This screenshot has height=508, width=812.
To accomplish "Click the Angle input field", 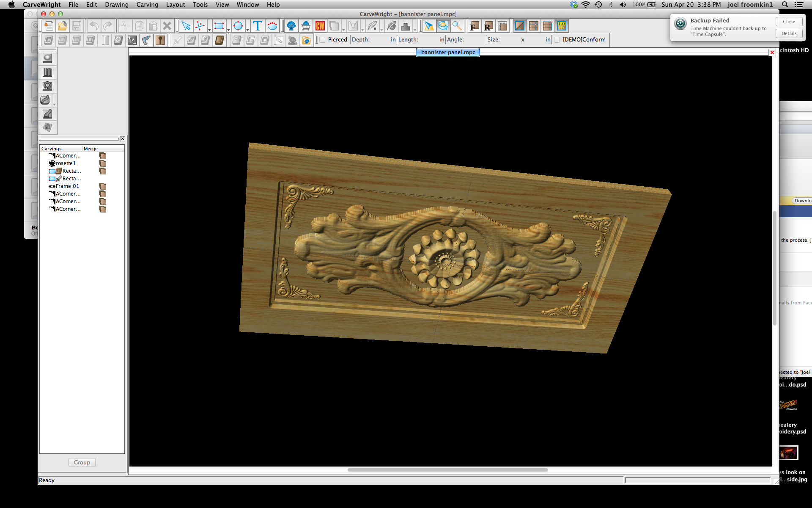I will (475, 40).
